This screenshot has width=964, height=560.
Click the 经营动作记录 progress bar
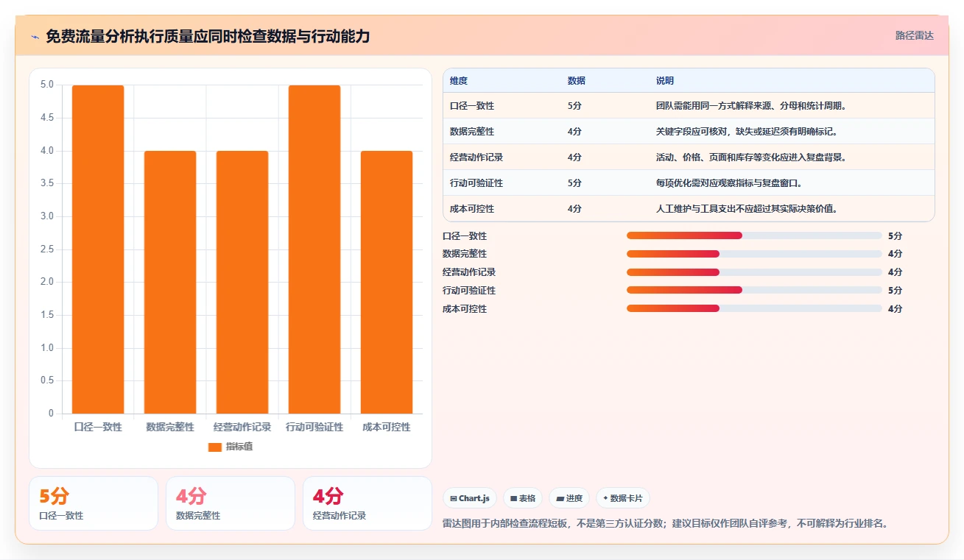(x=754, y=272)
